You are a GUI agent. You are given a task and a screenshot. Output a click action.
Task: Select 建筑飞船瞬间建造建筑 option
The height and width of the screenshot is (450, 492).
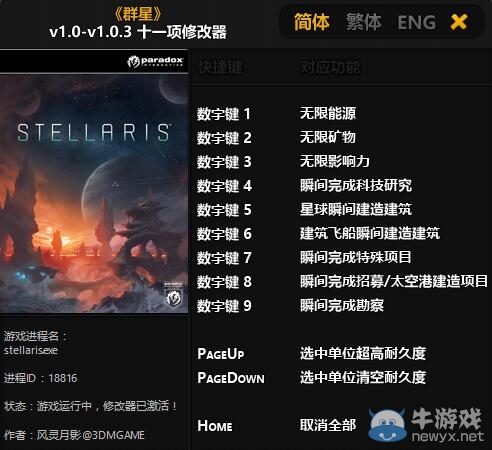click(x=370, y=233)
